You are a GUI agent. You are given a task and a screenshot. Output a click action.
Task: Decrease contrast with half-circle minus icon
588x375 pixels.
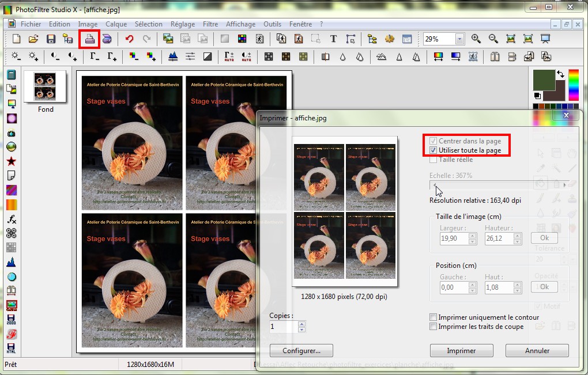coord(55,56)
